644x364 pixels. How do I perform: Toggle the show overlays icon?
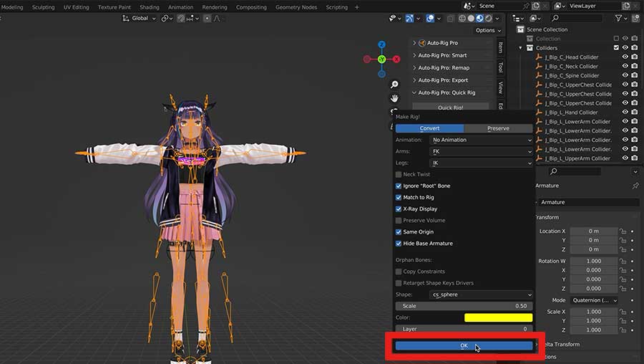[429, 19]
